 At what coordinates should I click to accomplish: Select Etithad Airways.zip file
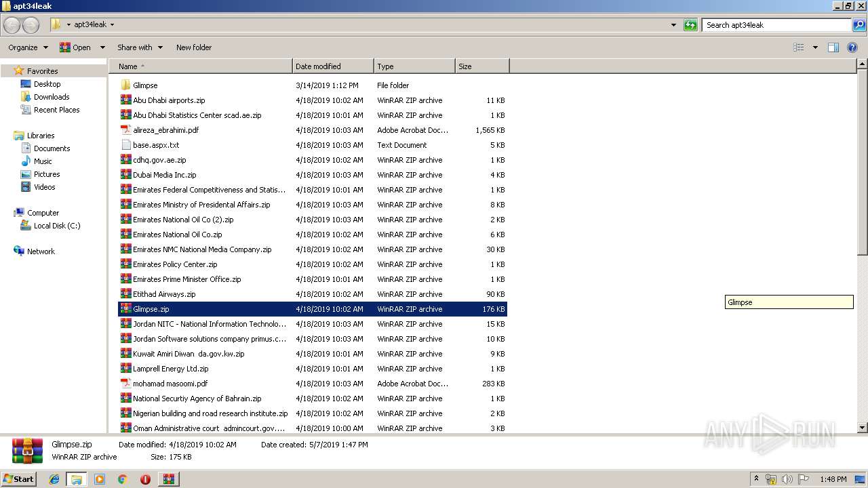(313, 294)
